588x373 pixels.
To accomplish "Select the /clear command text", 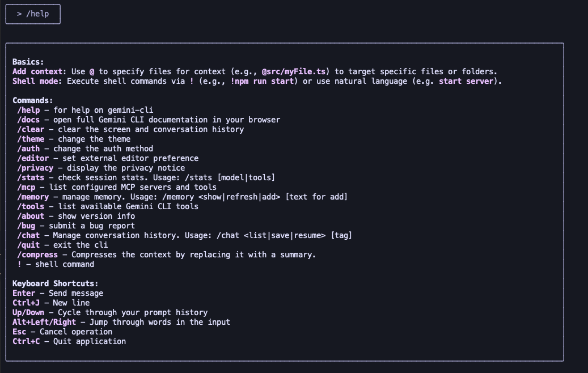I will [x=31, y=129].
